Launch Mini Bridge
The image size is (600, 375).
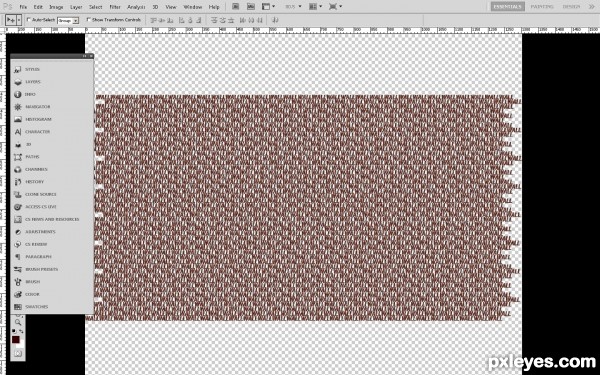251,7
